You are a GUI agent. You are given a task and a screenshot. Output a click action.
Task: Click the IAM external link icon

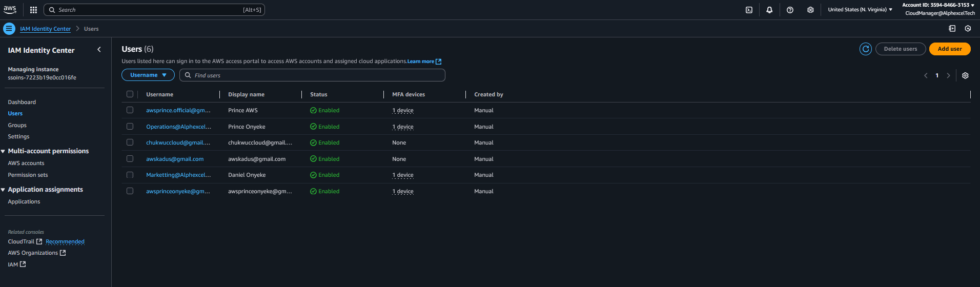point(23,264)
